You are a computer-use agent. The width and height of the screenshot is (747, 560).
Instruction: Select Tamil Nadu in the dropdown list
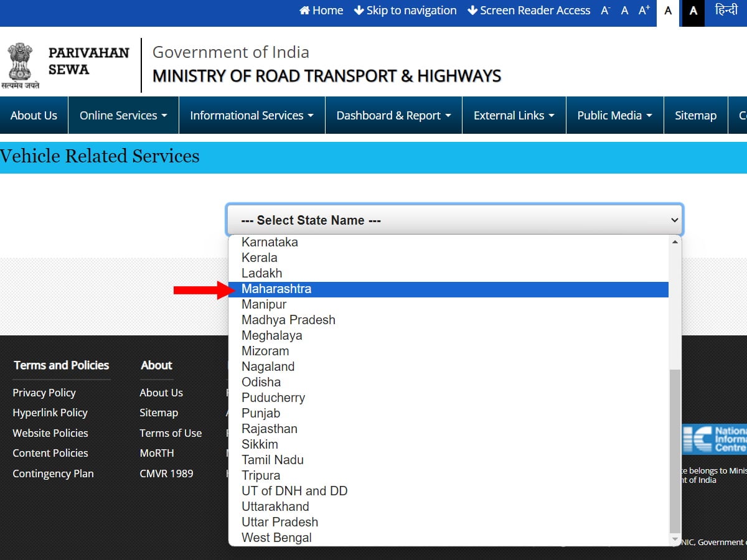tap(273, 460)
